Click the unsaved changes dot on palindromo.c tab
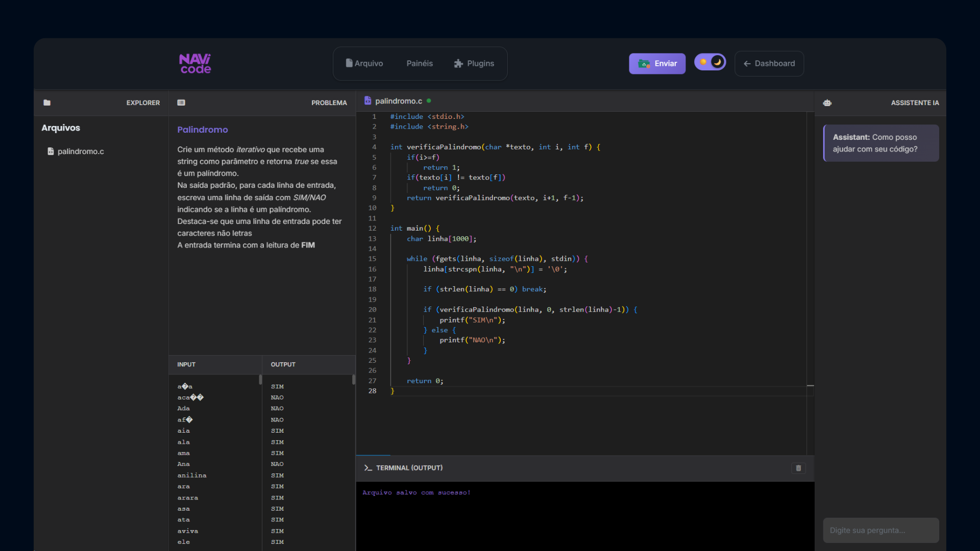Viewport: 980px width, 551px height. pyautogui.click(x=429, y=101)
